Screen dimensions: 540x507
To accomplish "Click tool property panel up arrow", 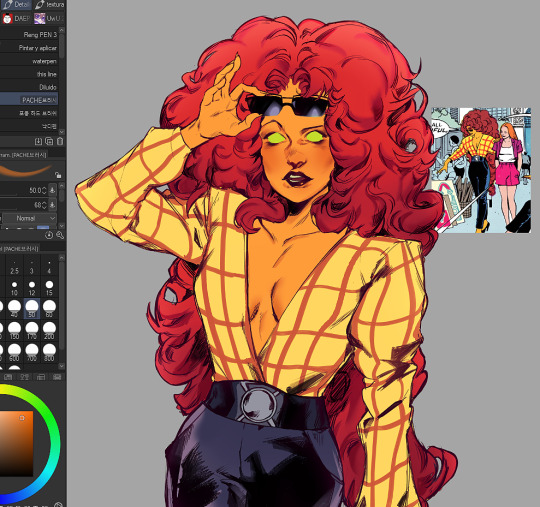I will tap(62, 186).
